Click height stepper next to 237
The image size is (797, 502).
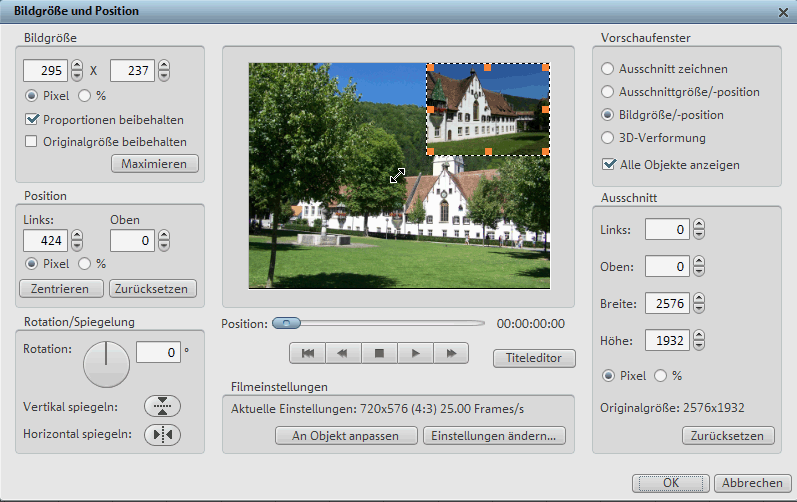(164, 70)
